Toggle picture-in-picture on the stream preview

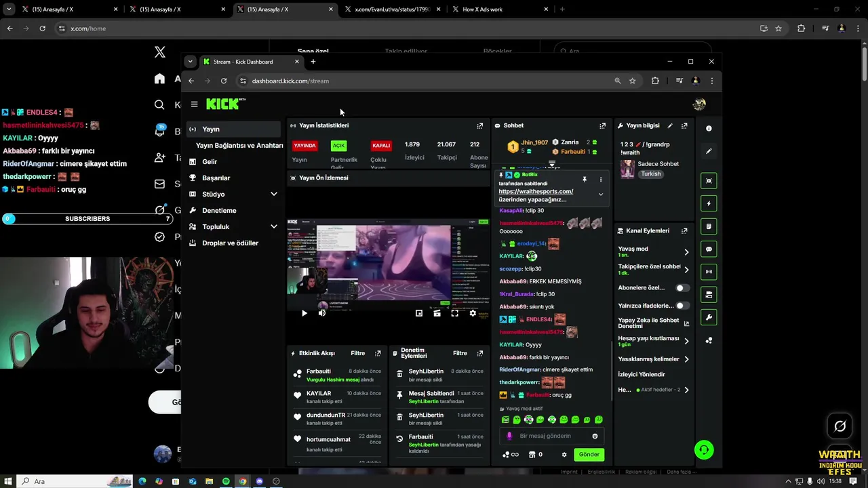coord(419,313)
